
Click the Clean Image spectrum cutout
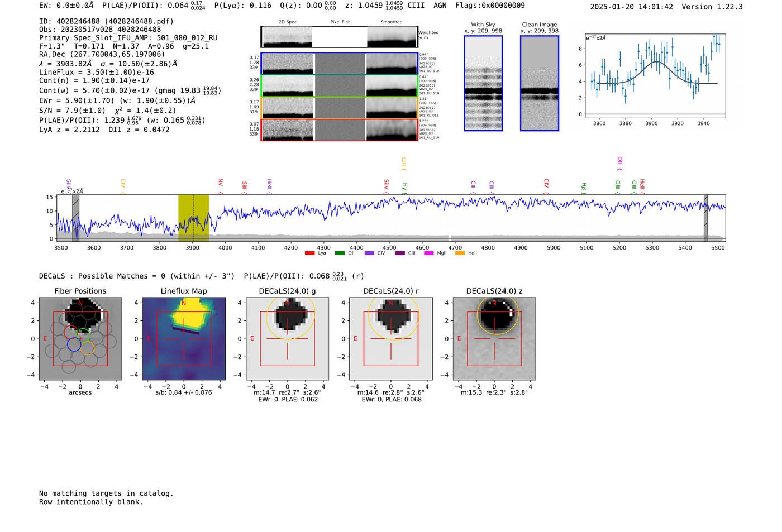click(540, 83)
